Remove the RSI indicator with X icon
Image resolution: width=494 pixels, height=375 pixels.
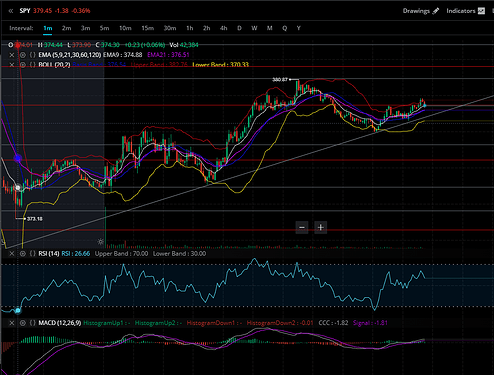[12, 254]
